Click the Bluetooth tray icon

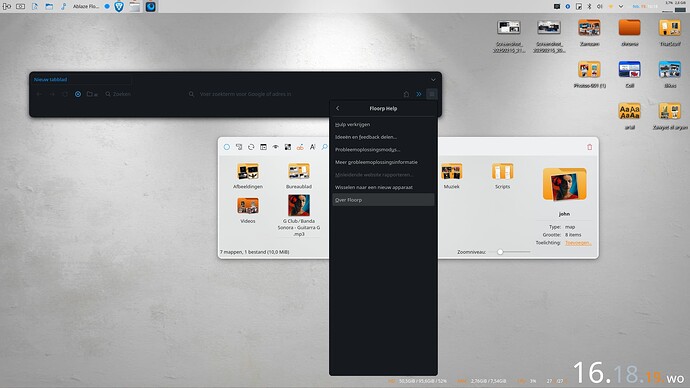pos(589,7)
